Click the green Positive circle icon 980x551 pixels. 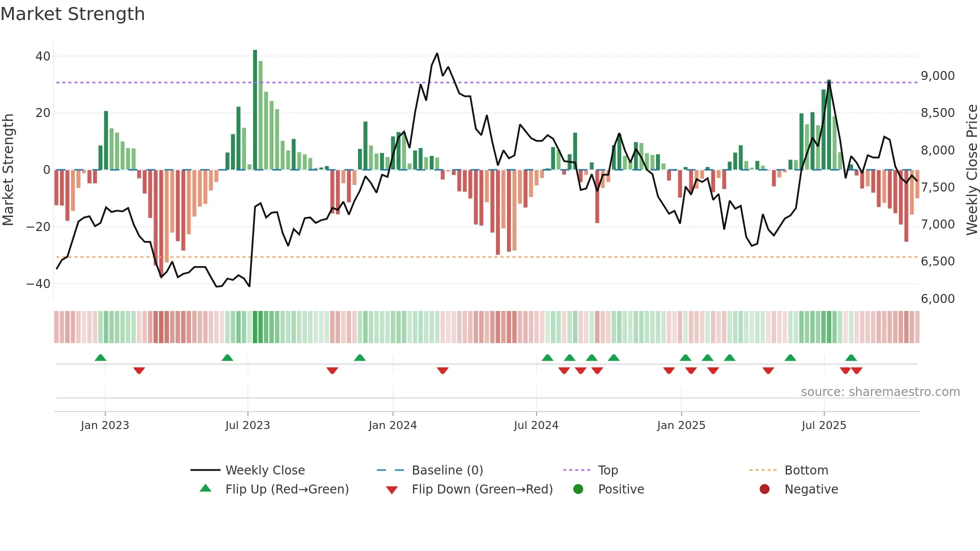[578, 489]
